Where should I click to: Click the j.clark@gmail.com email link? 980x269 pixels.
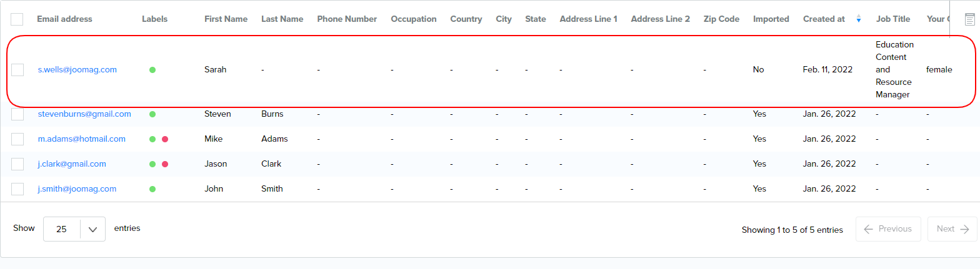tap(72, 164)
